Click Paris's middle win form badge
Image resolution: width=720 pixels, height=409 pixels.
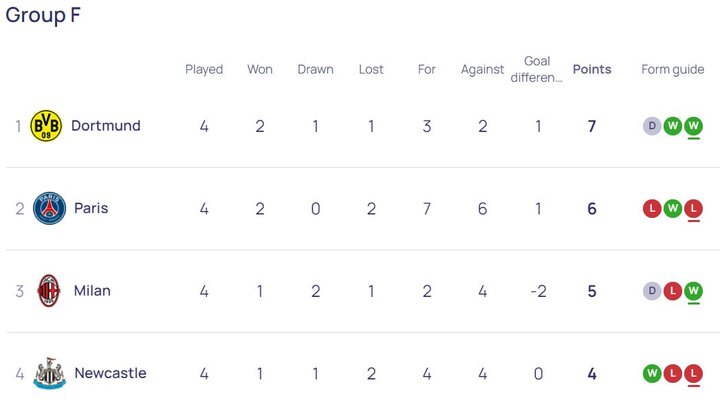point(673,208)
